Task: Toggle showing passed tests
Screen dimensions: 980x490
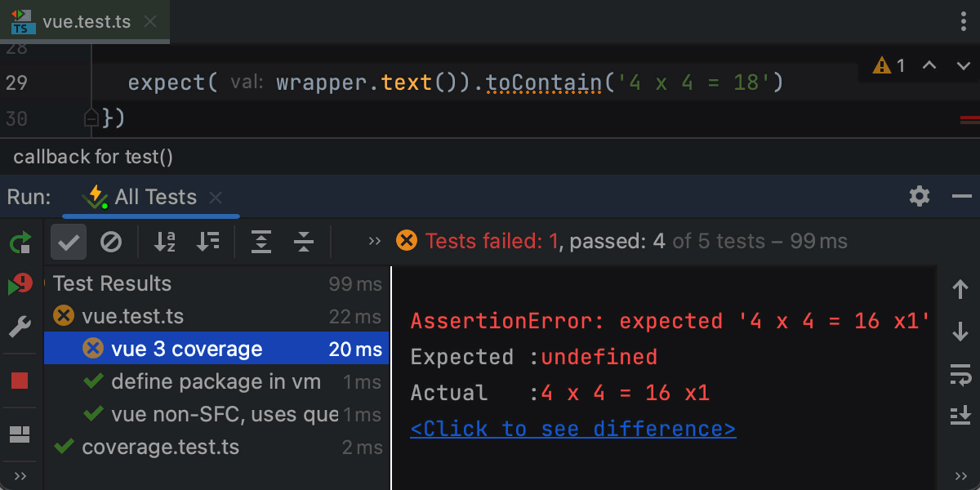Action: pos(68,241)
